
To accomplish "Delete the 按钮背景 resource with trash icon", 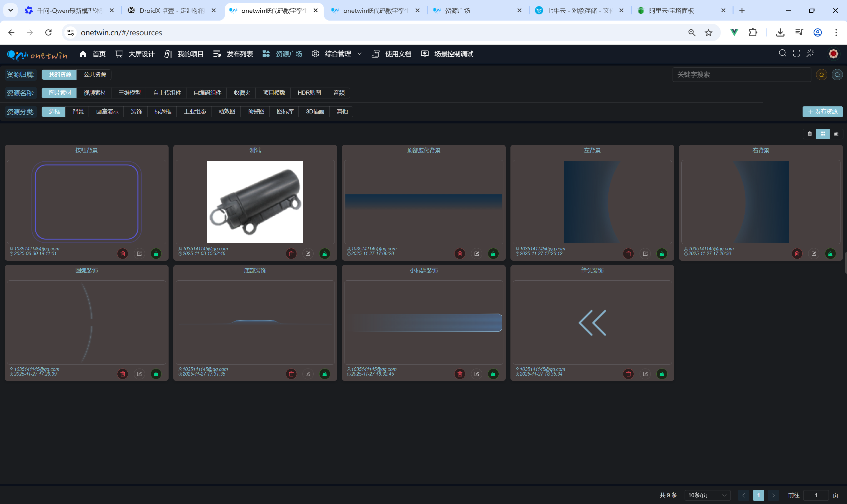I will (123, 254).
